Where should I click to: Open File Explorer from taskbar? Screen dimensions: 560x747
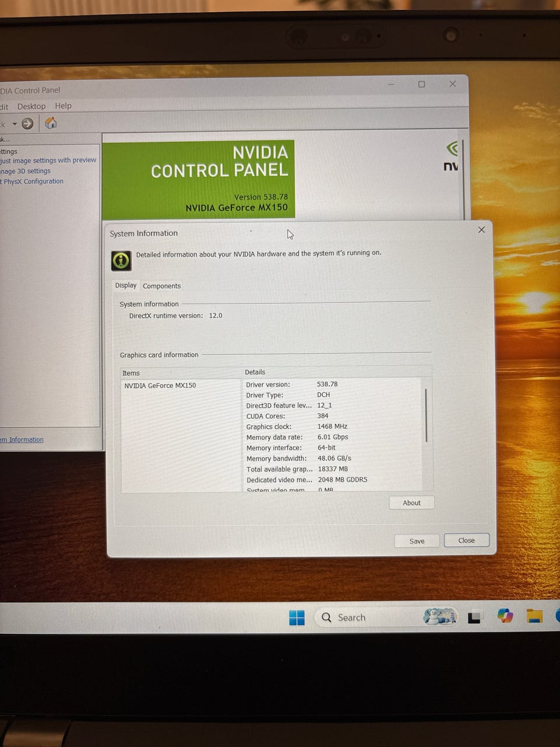click(534, 616)
